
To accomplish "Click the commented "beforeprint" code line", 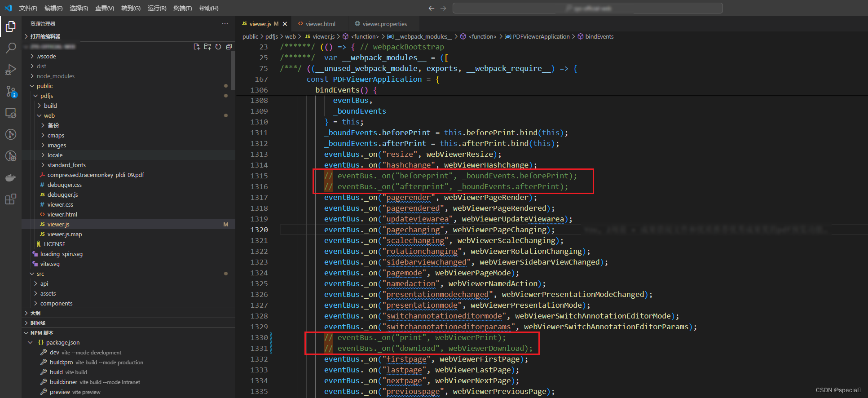I will point(450,176).
